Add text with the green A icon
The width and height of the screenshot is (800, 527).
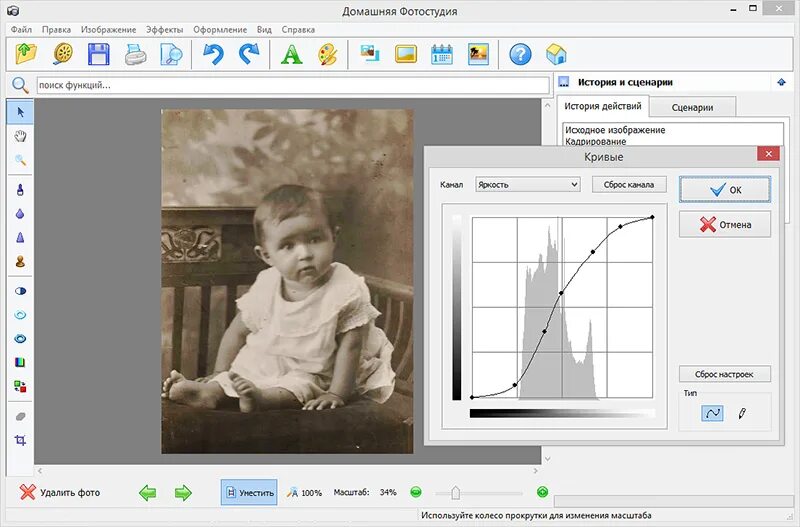(x=291, y=54)
